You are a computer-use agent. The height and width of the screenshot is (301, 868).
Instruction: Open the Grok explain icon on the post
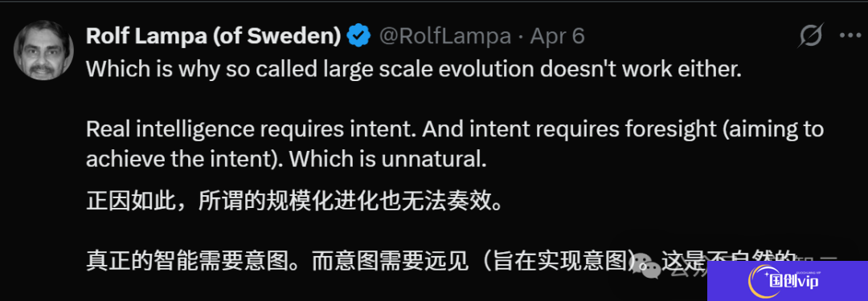coord(813,36)
